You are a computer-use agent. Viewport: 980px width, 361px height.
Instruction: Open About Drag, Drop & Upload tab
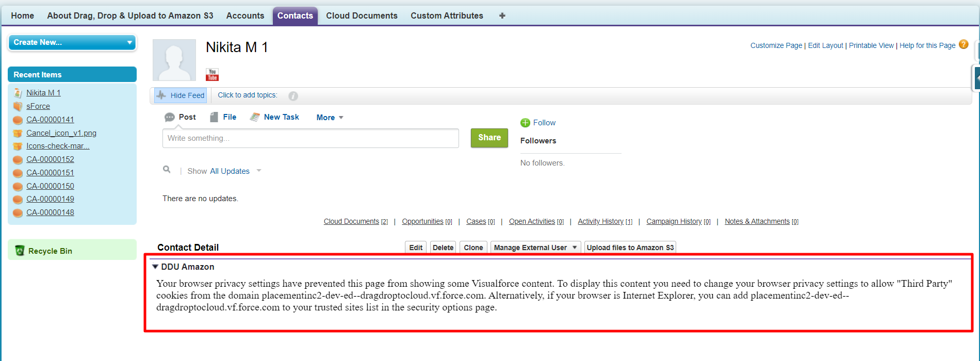pyautogui.click(x=130, y=16)
